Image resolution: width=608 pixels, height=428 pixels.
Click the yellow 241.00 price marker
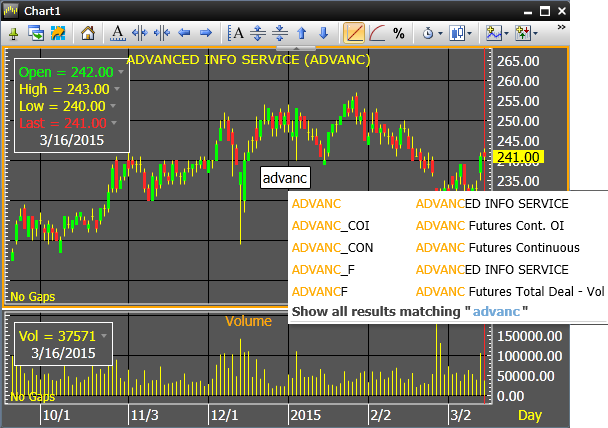[518, 157]
